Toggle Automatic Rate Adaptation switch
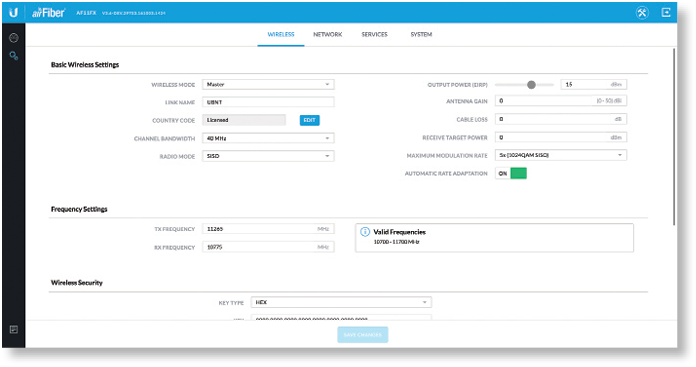696x367 pixels. coord(511,174)
